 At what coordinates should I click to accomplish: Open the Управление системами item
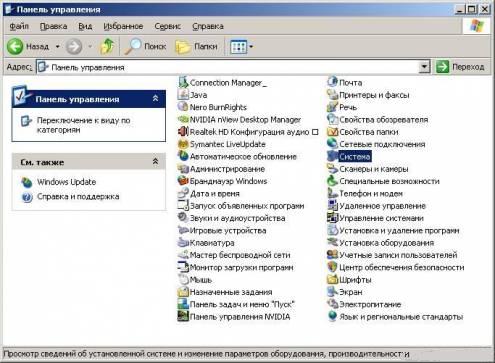tap(375, 218)
